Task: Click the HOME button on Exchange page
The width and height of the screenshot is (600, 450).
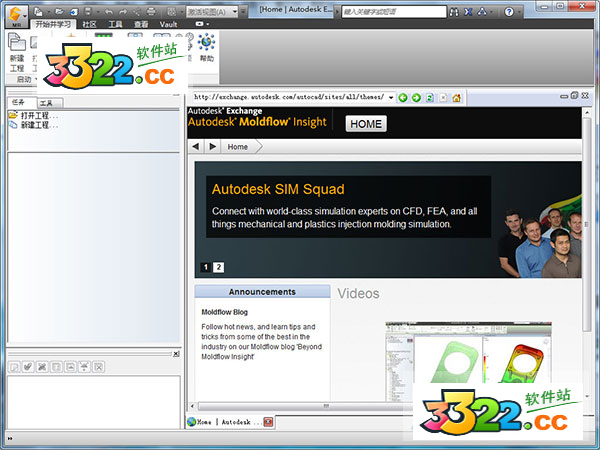Action: click(366, 124)
